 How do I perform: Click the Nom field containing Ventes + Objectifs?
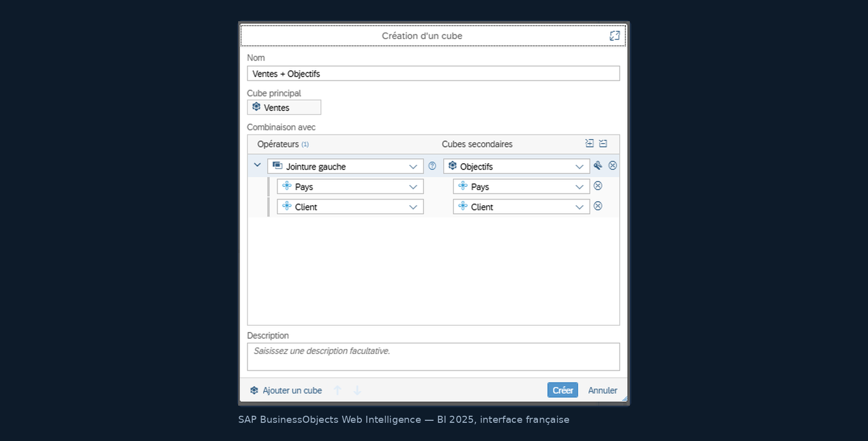tap(433, 73)
